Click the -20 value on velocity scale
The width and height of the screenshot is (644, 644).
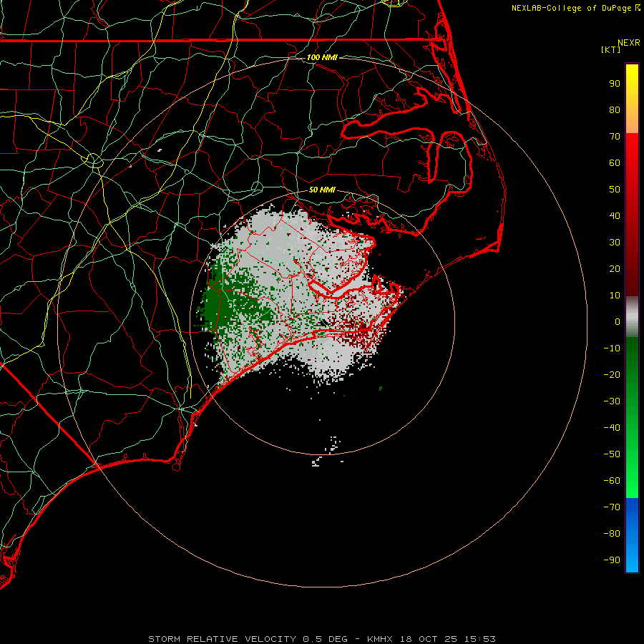click(x=612, y=374)
